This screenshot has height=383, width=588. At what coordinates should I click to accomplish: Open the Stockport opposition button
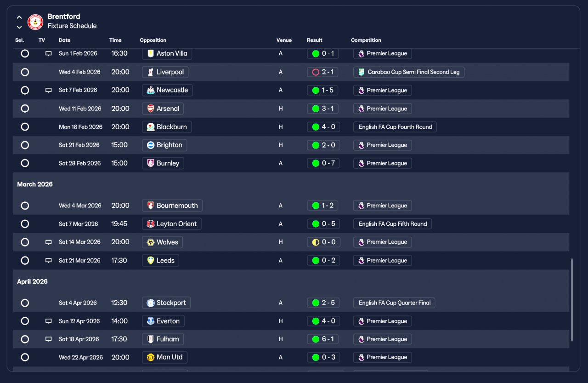(166, 303)
